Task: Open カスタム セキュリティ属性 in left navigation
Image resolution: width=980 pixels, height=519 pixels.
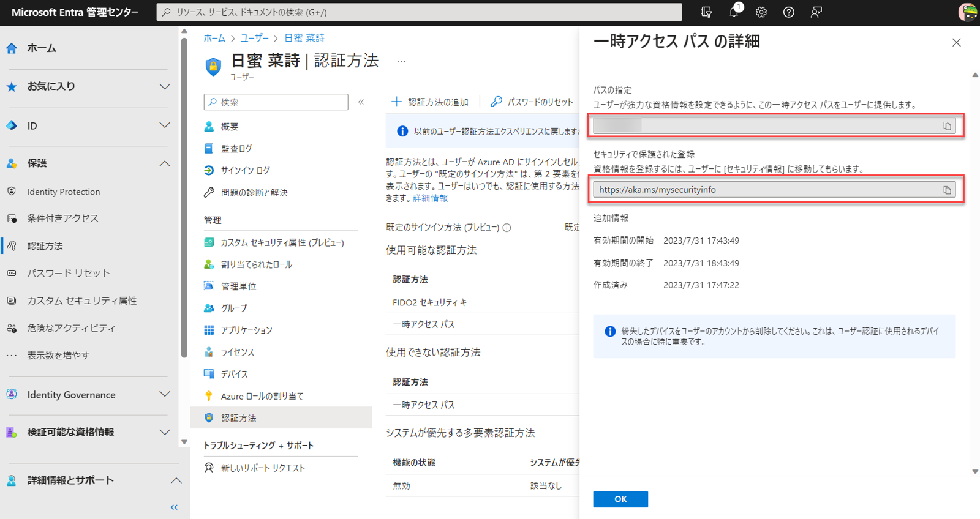Action: (x=81, y=301)
